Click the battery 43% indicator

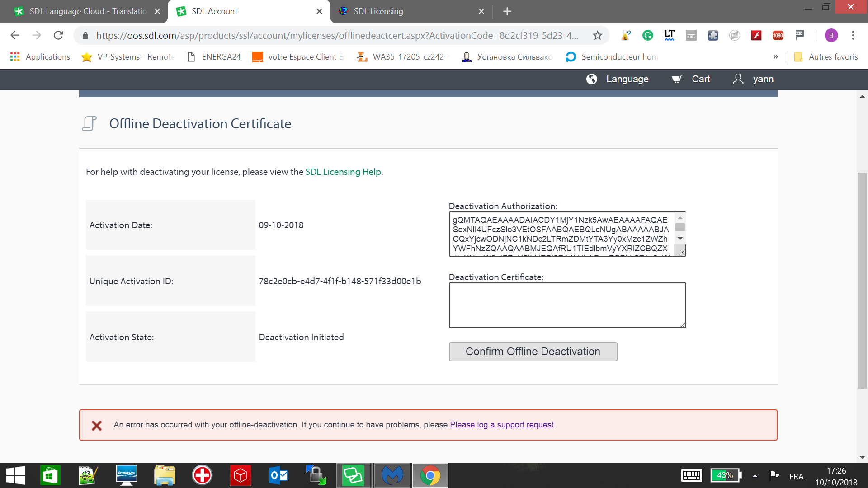(726, 475)
